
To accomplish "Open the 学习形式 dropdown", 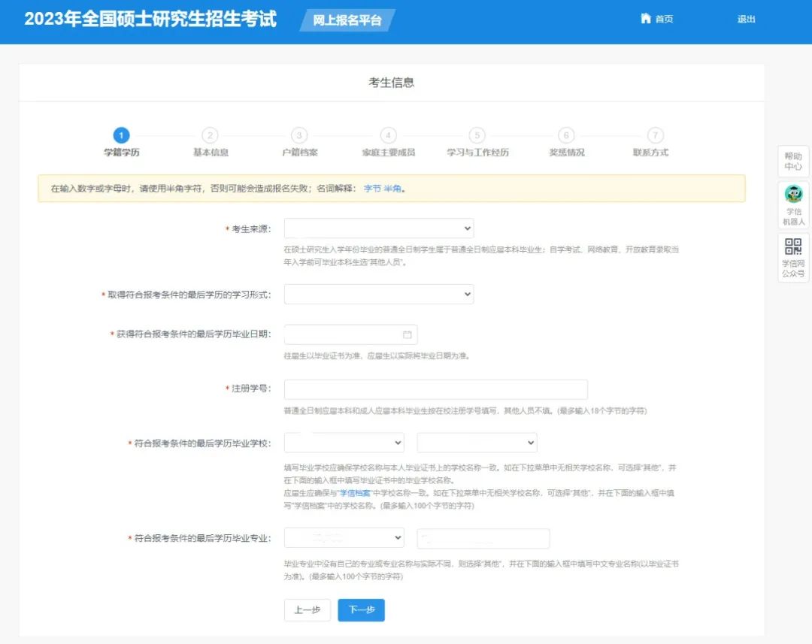I will (378, 294).
